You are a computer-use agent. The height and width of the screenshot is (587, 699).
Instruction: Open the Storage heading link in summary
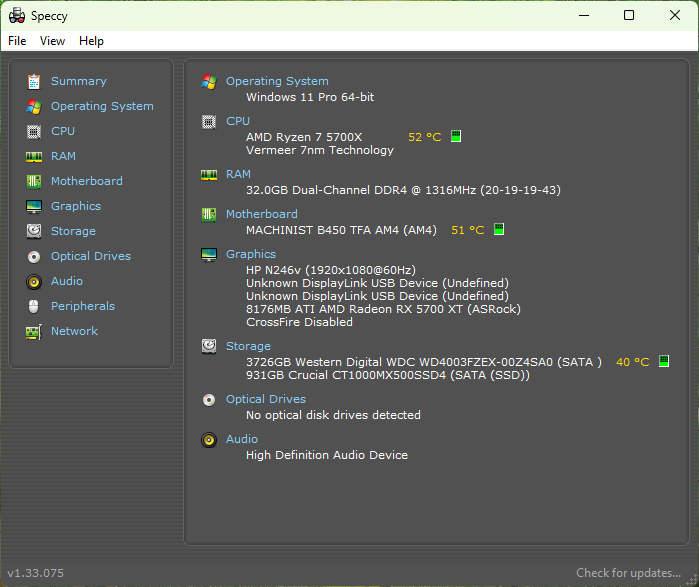coord(248,346)
